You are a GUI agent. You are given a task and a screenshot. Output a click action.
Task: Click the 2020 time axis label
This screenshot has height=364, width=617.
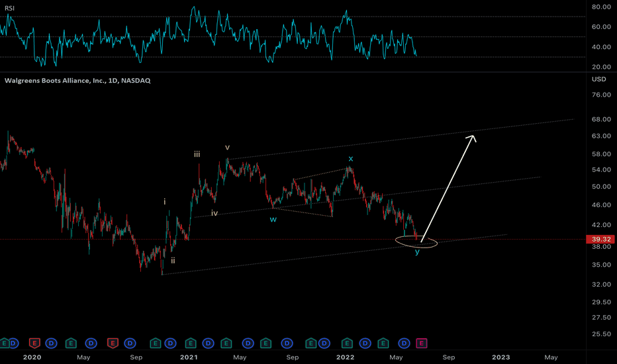point(32,357)
